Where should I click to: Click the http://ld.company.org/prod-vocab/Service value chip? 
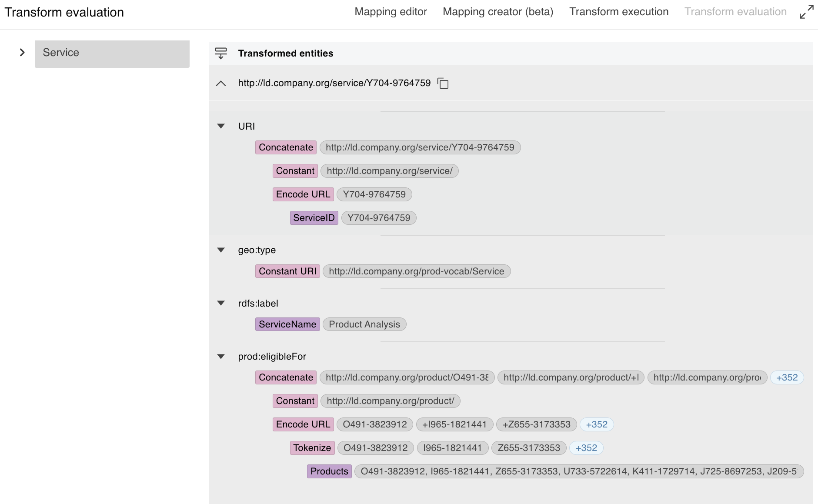coord(417,271)
